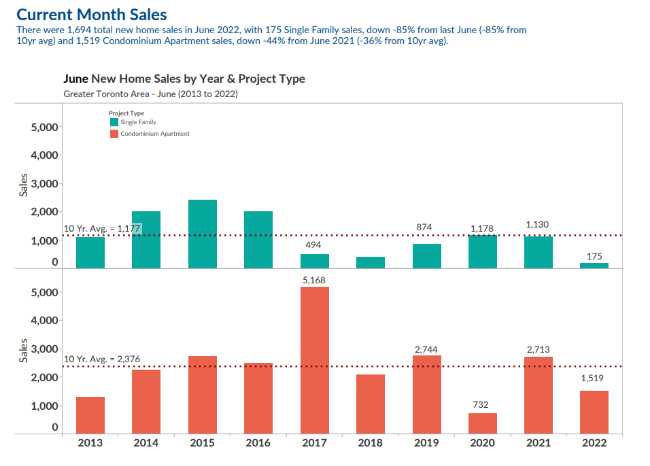Click the teal Single Family legend swatch

[114, 122]
